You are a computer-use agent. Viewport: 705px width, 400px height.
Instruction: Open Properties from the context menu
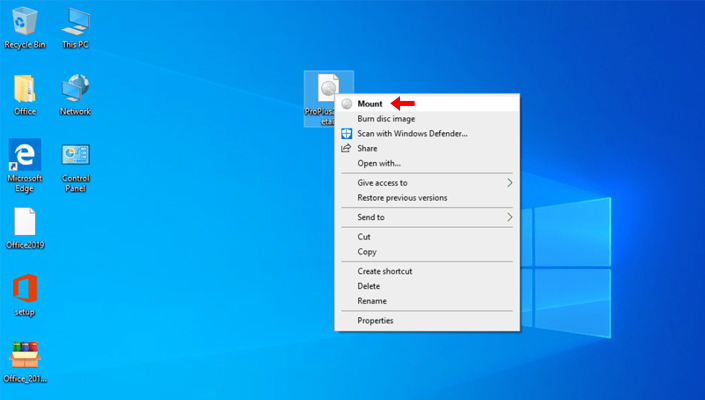375,321
